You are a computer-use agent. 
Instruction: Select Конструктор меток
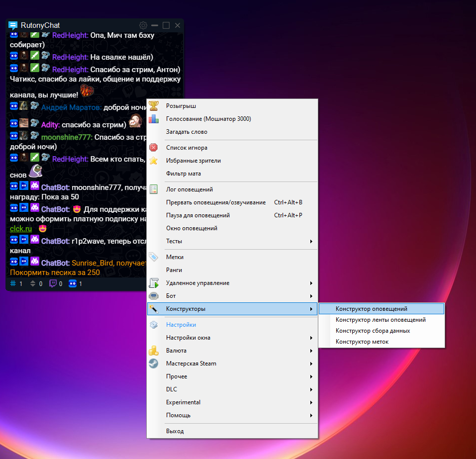381,342
